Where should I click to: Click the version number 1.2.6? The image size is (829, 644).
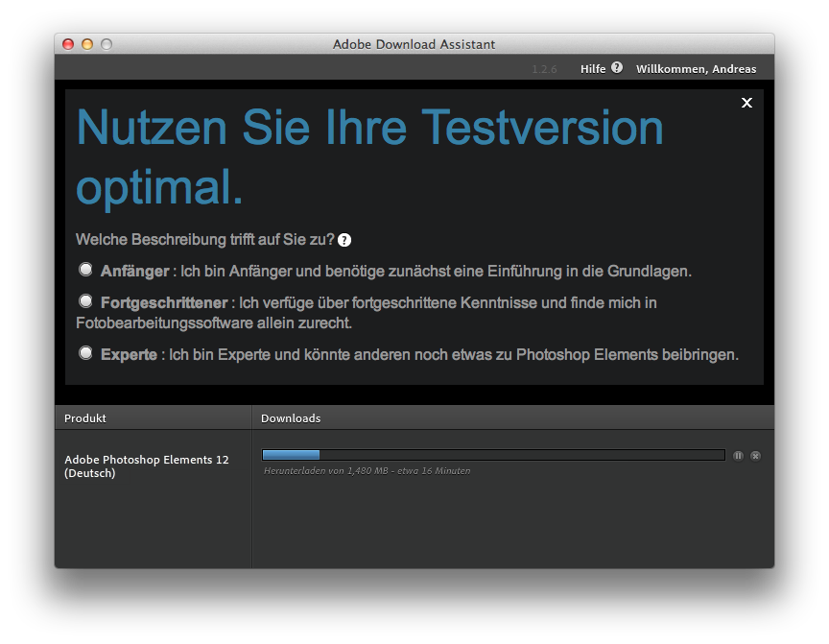pyautogui.click(x=544, y=69)
